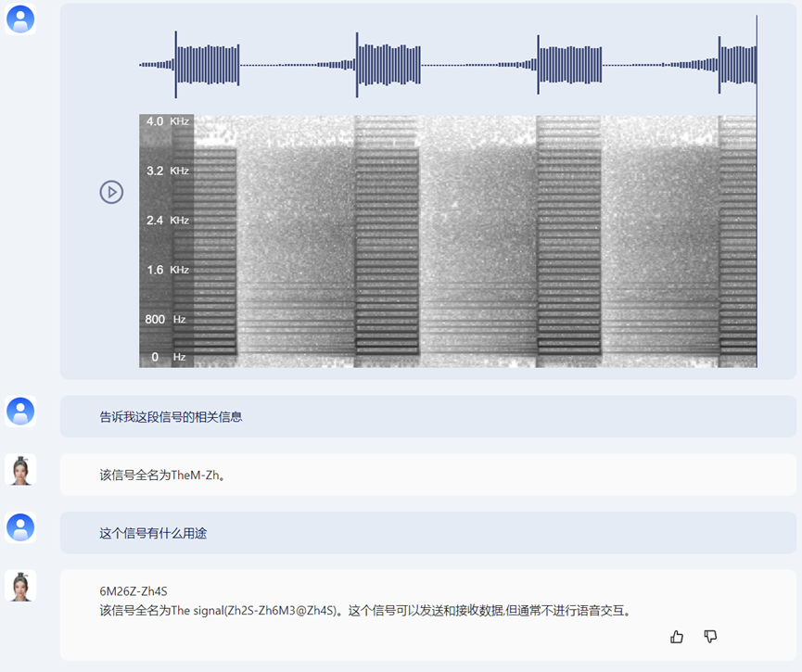Click assistant avatar beside the "6M26Z-Zh4S" reply
This screenshot has width=802, height=672.
coord(20,586)
